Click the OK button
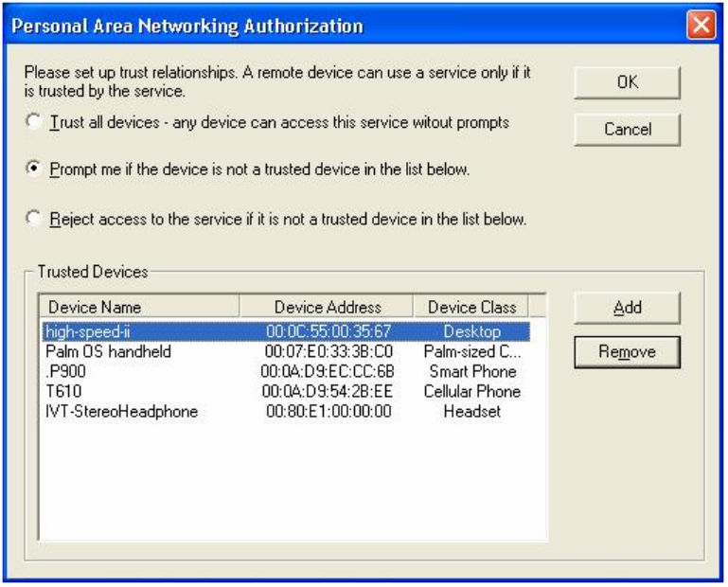The image size is (728, 587). coord(627,82)
